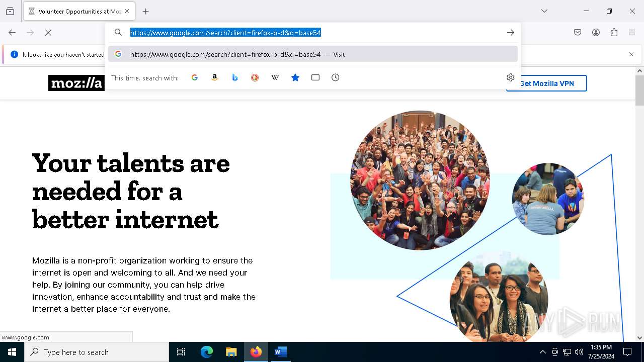Viewport: 644px width, 362px height.
Task: Click the magnifier icon in address bar
Action: point(118,33)
